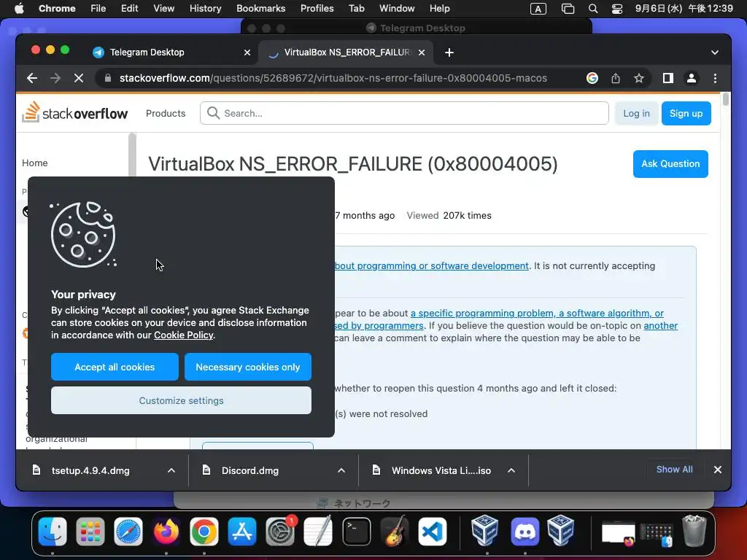
Task: Open Control Center in the menu bar
Action: pyautogui.click(x=617, y=9)
